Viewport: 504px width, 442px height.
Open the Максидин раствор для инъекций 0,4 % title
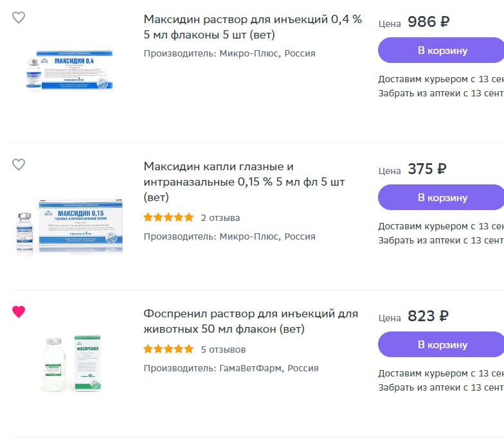(x=253, y=27)
